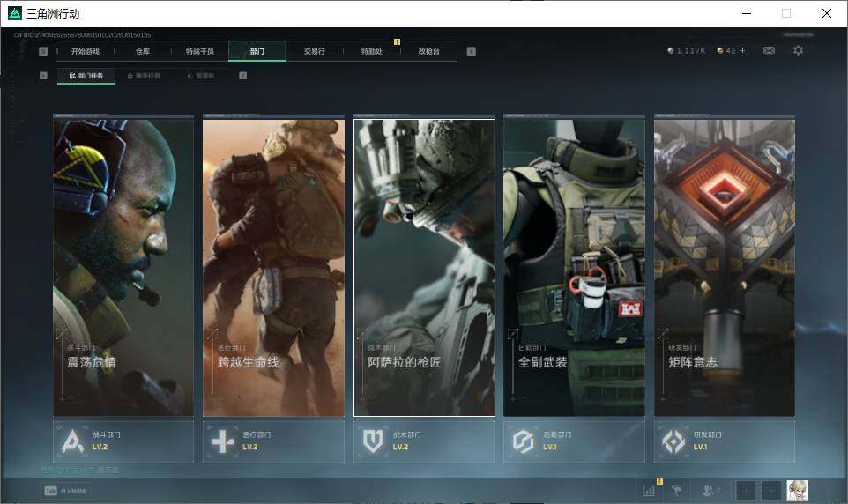
Task: Click the key icon right of the sub-tab row
Action: [x=242, y=76]
